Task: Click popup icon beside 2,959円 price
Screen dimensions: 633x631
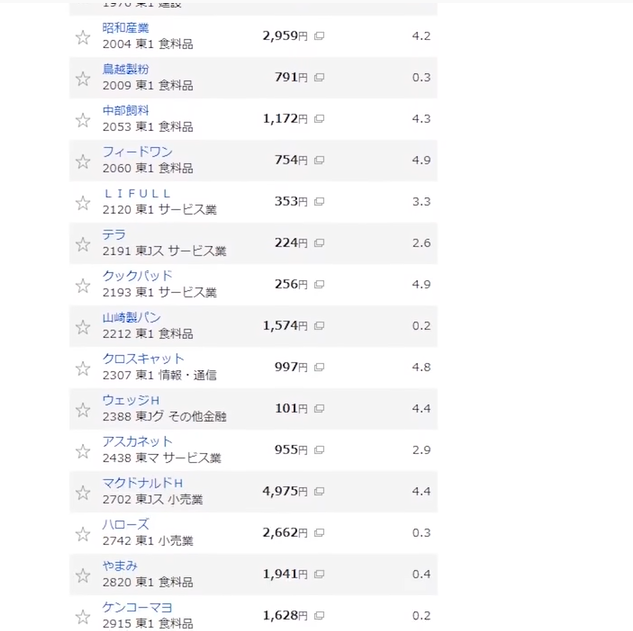Action: (319, 36)
